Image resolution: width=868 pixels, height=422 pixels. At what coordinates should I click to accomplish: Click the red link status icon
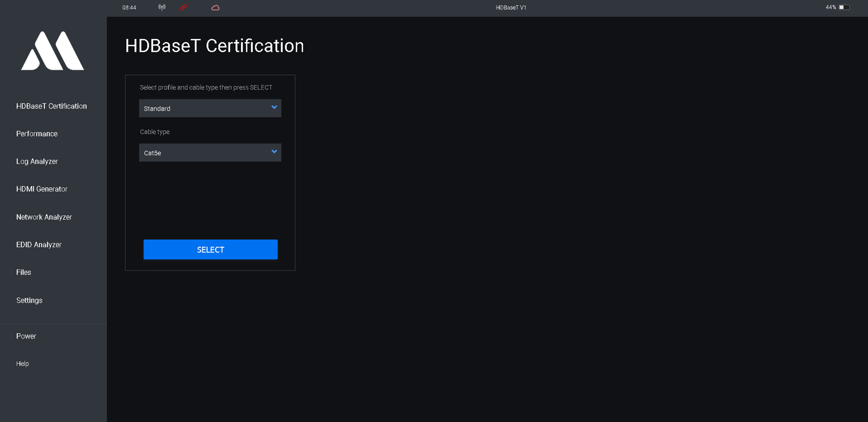pyautogui.click(x=184, y=7)
